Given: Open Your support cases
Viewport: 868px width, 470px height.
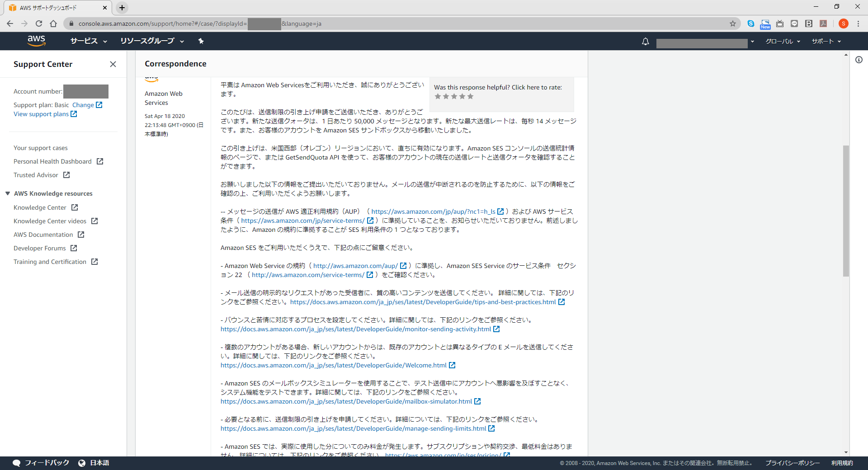Looking at the screenshot, I should tap(41, 148).
